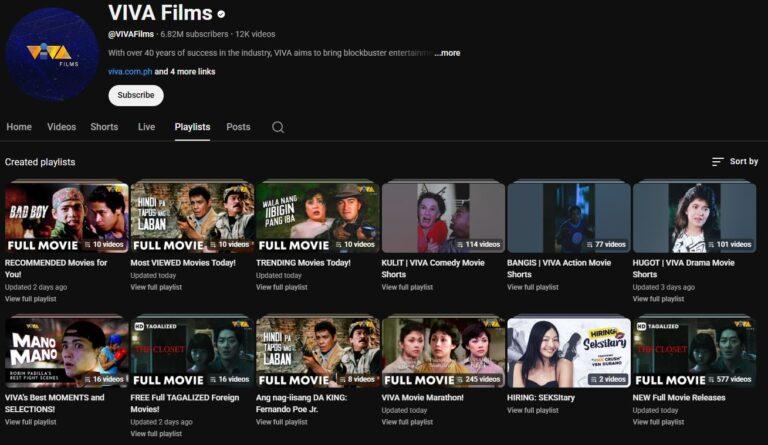Click title 'Most VIEWED Movies Today!'
Viewport: 768px width, 445px height.
[x=183, y=263]
